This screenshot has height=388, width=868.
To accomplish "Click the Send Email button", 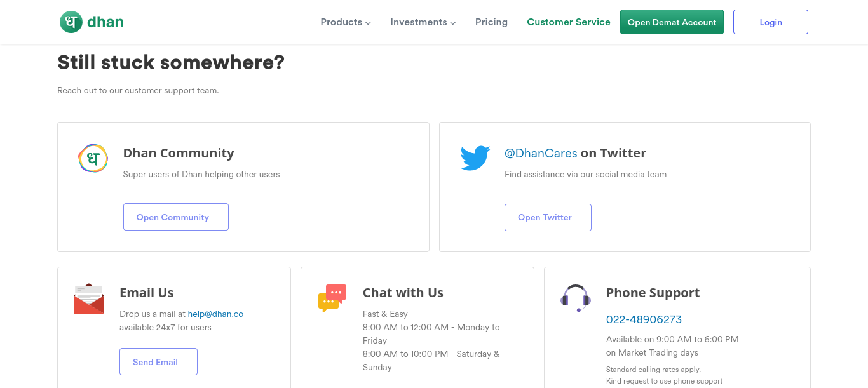I will (x=158, y=362).
